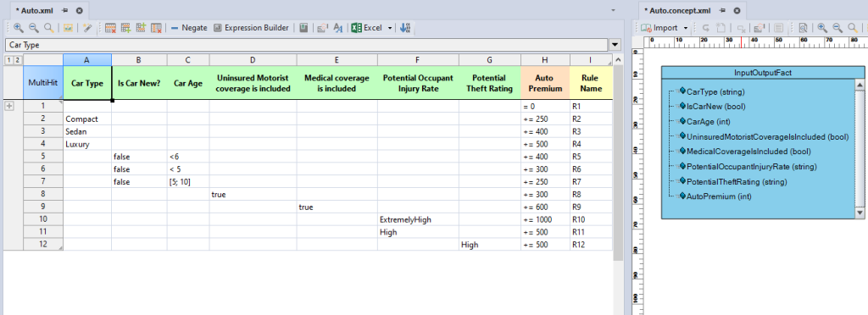This screenshot has height=315, width=868.
Task: Click the MultiHit header cell
Action: pos(43,83)
